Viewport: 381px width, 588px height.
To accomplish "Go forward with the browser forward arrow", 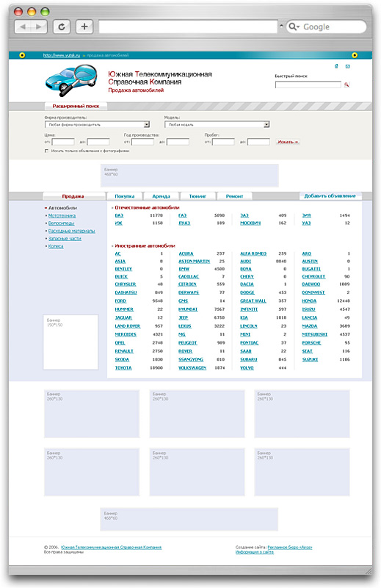I will (x=39, y=26).
